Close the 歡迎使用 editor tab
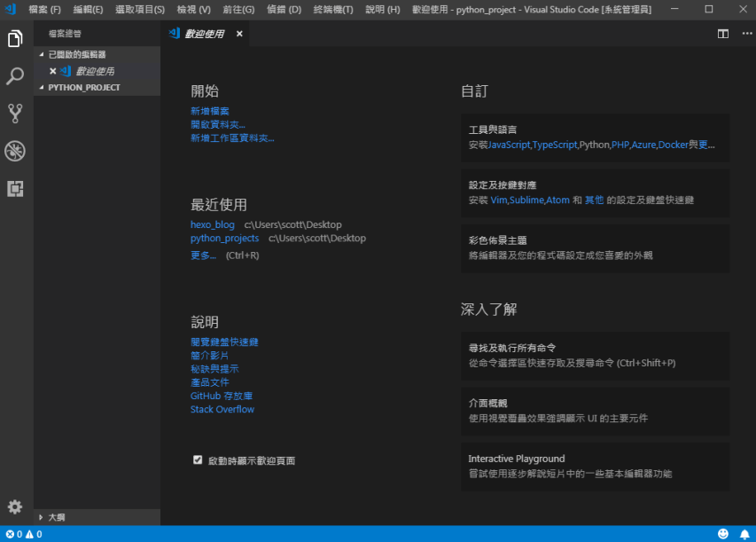 coord(239,34)
